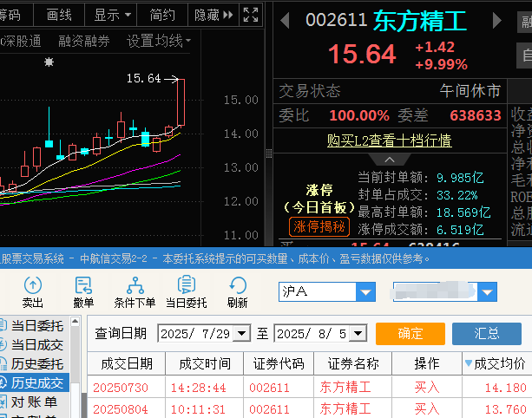Click the 操作 column header
Image resolution: width=532 pixels, height=418 pixels.
427,363
